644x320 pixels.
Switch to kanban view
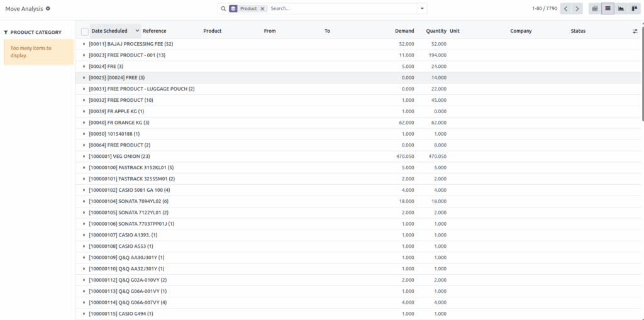point(634,9)
